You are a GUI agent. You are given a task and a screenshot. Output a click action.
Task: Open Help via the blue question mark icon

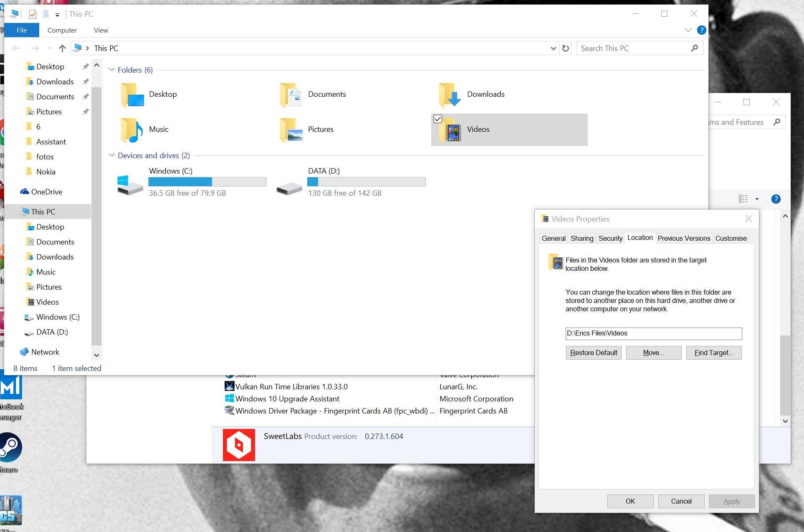[701, 30]
